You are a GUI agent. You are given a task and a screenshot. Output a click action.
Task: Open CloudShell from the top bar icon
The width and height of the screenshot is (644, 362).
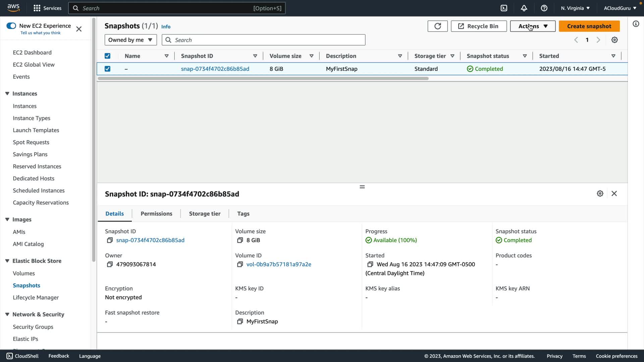click(504, 8)
